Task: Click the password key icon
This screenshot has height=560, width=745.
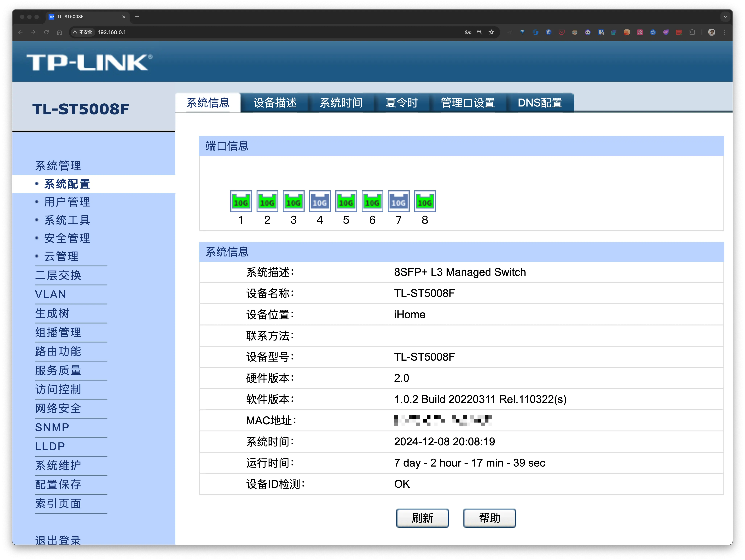Action: tap(468, 32)
